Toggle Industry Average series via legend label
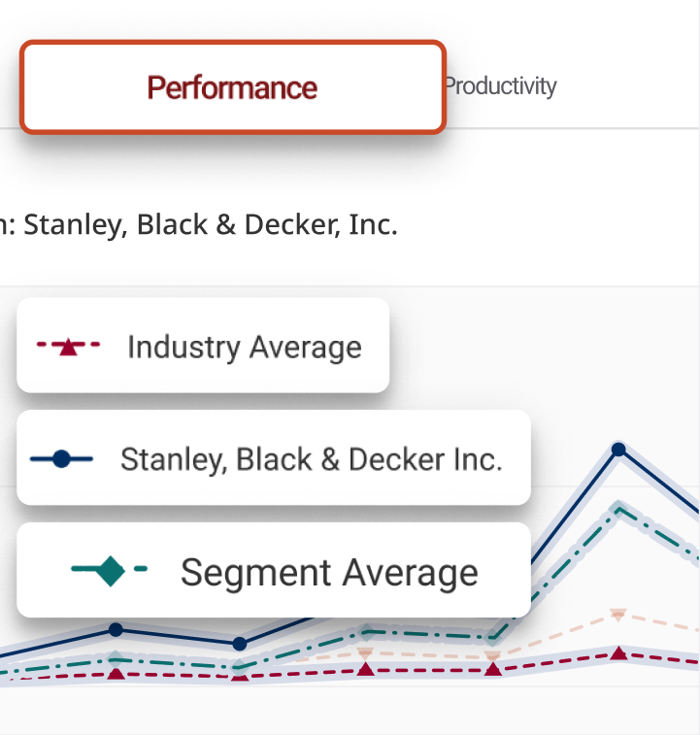Screen dimensions: 700x735 [x=244, y=347]
